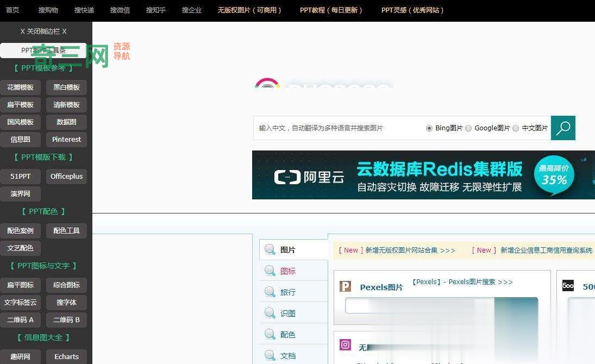Click the teal magnifier search button
Image resolution: width=595 pixels, height=364 pixels.
563,128
